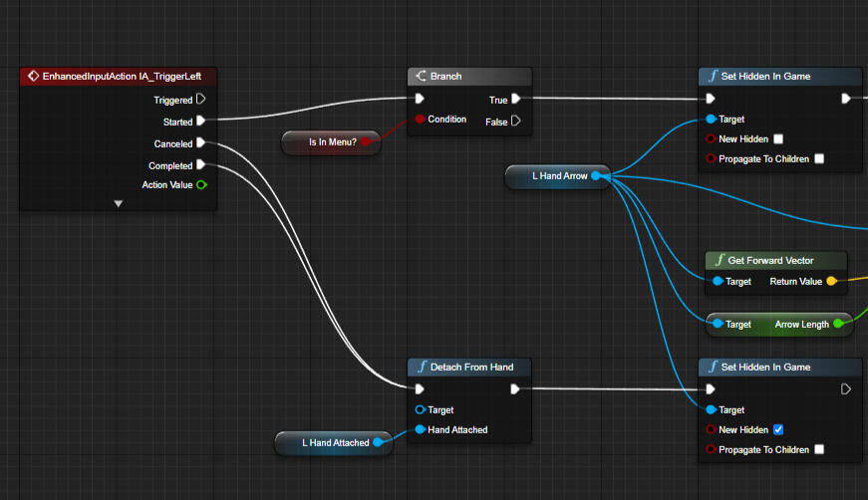Click the red Condition pin on Branch

coord(419,120)
